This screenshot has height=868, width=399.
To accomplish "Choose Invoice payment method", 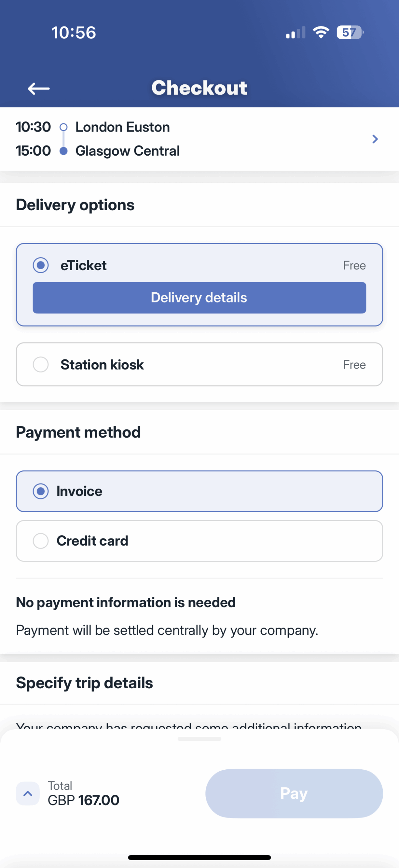I will coord(199,491).
